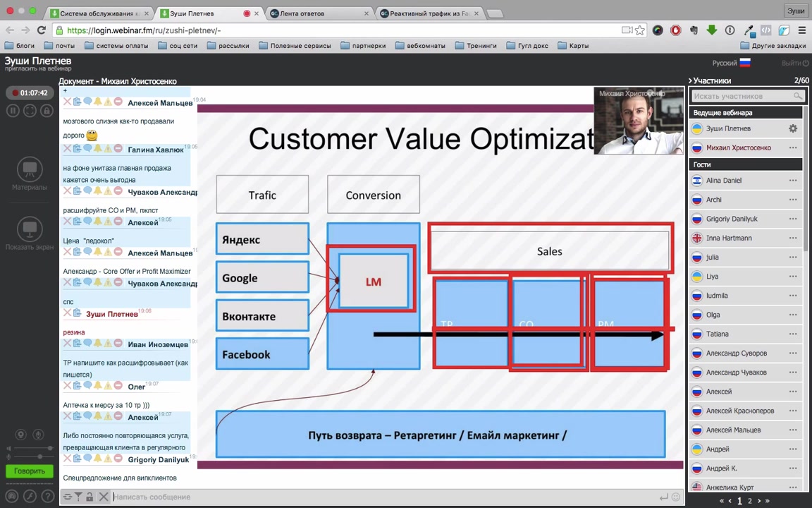The width and height of the screenshot is (812, 508).
Task: Open settings gear for Зуши Плетнев
Action: point(793,128)
